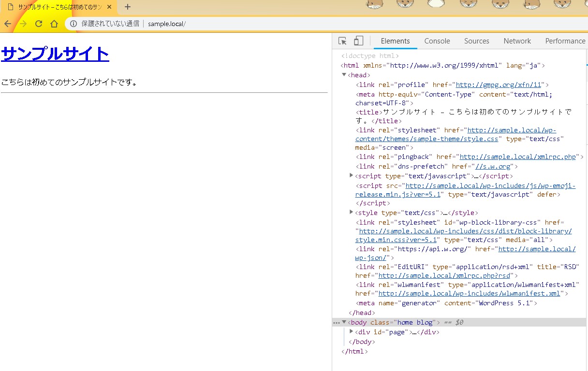Click the サンプルサイト heading link
Screen dimensions: 588x371
(x=55, y=54)
